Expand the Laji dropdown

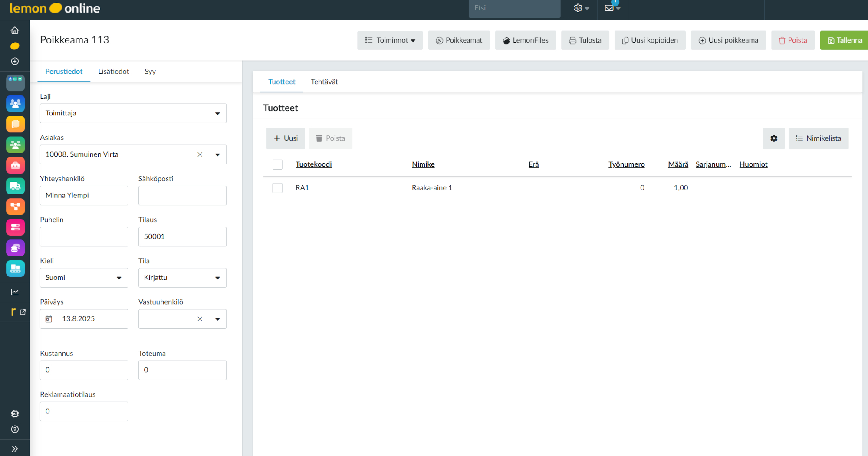(x=217, y=113)
